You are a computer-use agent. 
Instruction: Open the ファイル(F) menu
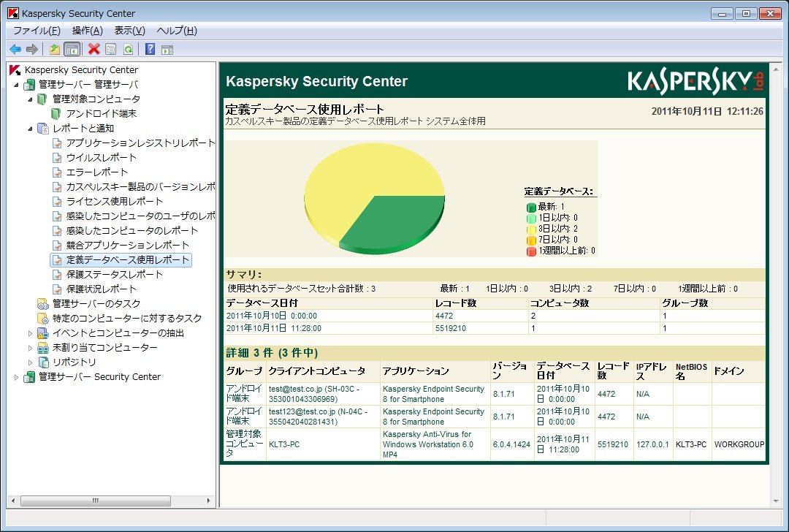(x=37, y=31)
